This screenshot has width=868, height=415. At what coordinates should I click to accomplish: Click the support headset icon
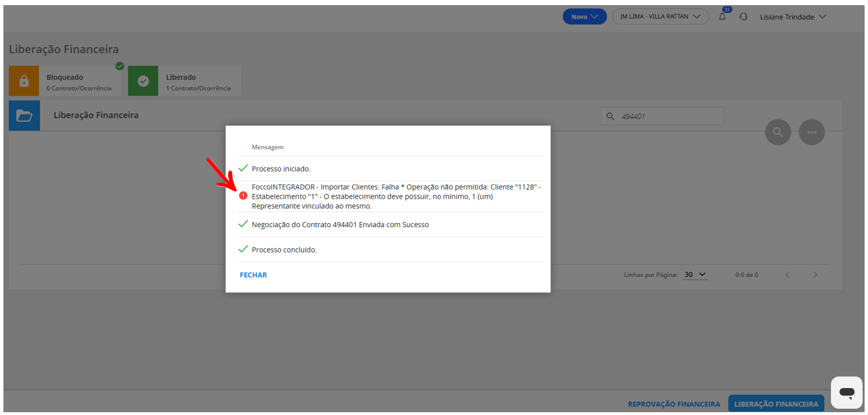click(743, 17)
